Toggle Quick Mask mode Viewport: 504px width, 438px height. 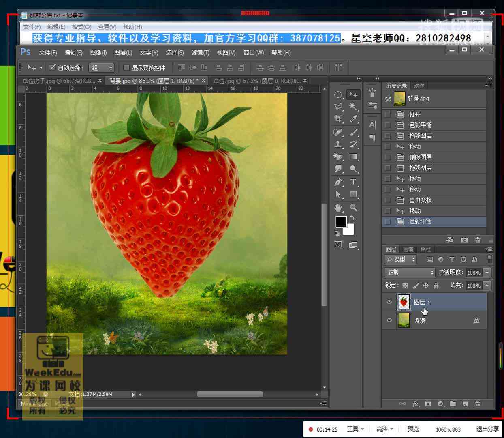[x=338, y=245]
